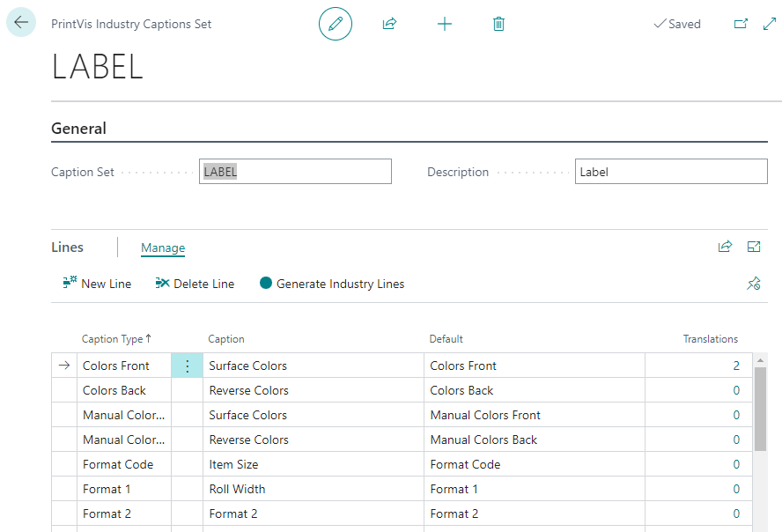Create a new caption set with plus icon

444,24
